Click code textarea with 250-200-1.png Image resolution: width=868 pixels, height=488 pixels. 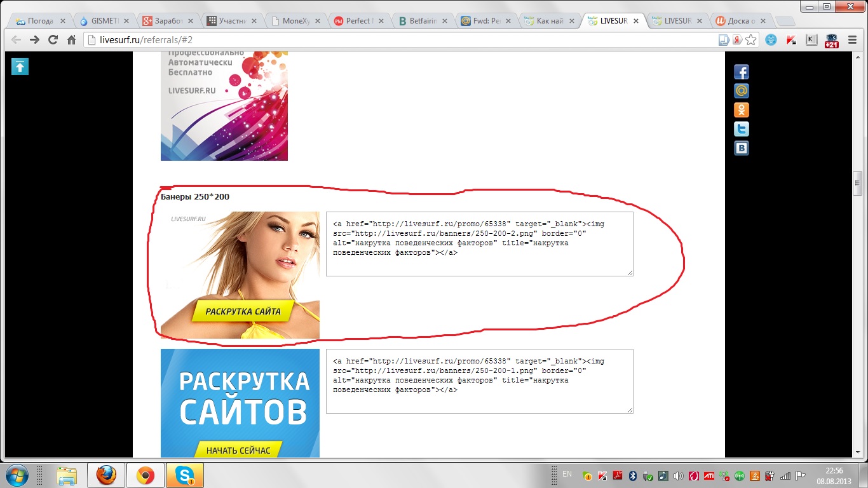(480, 381)
